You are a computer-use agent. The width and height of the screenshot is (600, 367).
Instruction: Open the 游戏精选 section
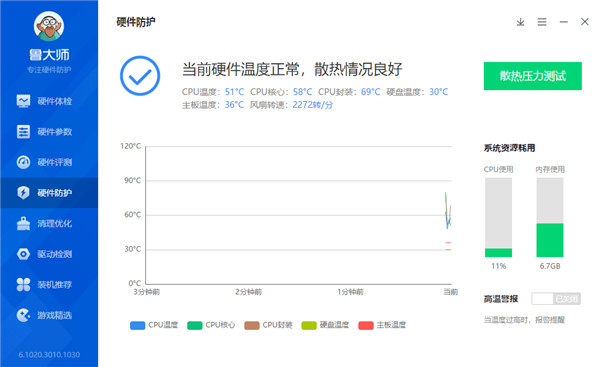(49, 315)
